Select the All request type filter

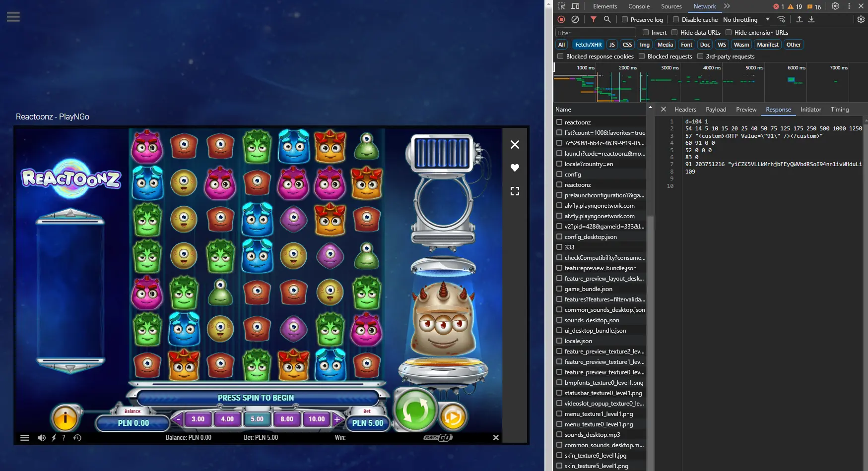point(561,45)
